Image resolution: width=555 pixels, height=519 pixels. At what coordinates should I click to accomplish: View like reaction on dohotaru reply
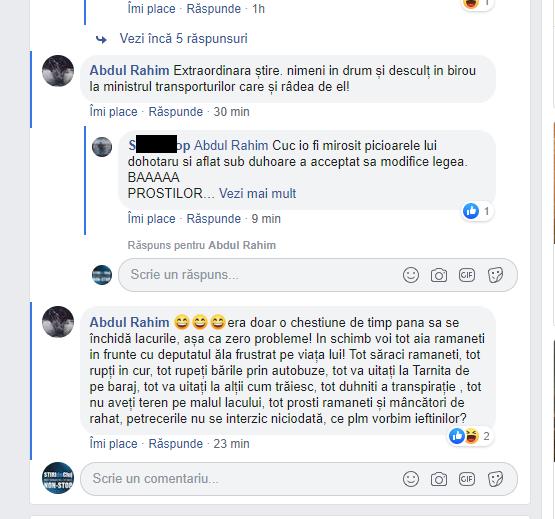point(477,211)
